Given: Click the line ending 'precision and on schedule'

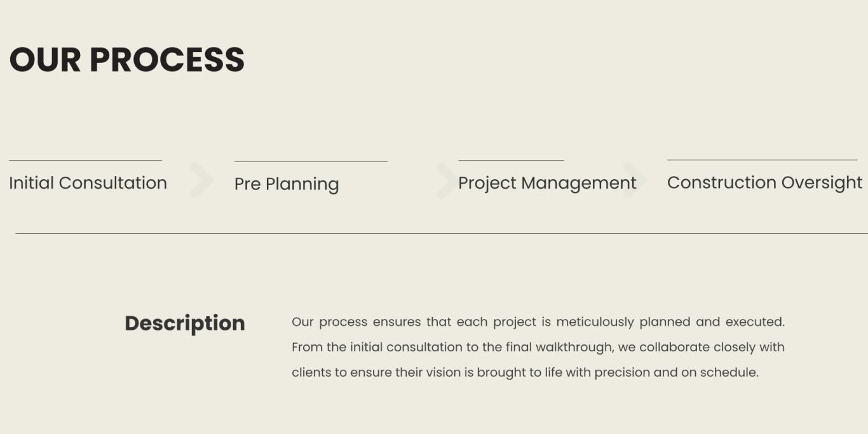Looking at the screenshot, I should tap(525, 373).
